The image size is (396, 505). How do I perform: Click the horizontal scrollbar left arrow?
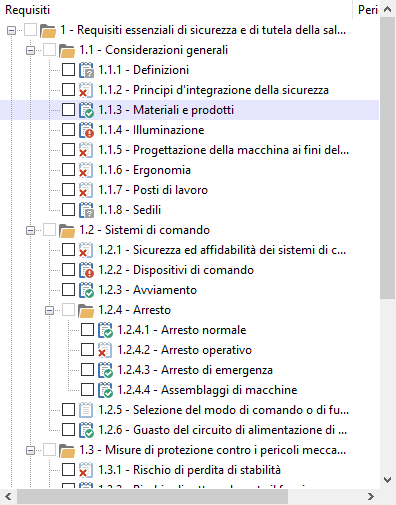pos(9,497)
